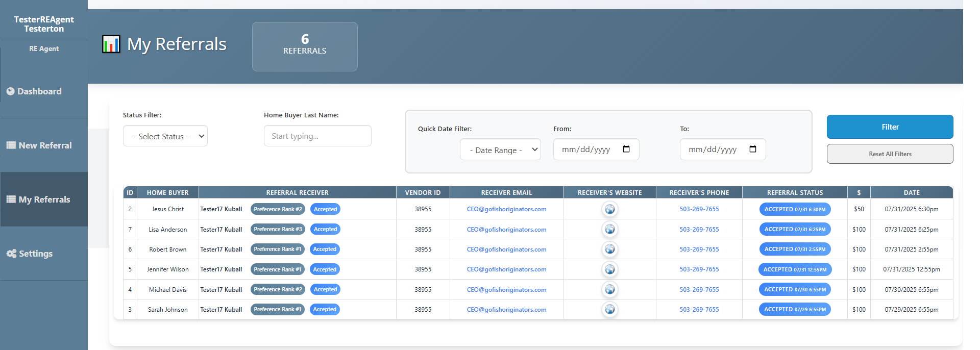The image size is (980, 350).
Task: Open calendar picker in To date field
Action: [753, 149]
